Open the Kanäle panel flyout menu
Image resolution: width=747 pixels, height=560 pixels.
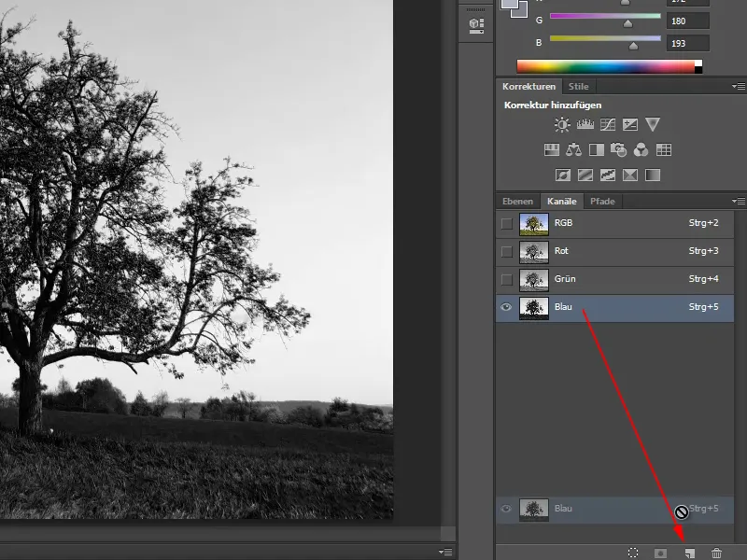739,201
